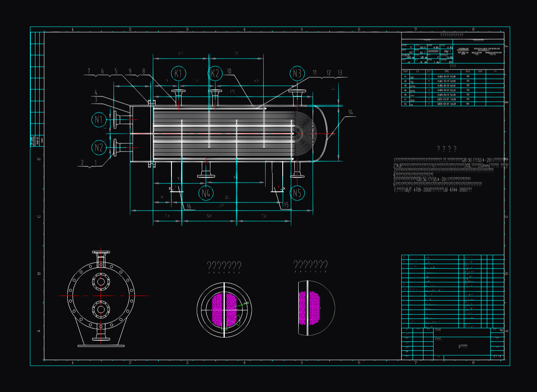
Task: Pick the N4 nozzle bubble label
Action: tap(206, 193)
